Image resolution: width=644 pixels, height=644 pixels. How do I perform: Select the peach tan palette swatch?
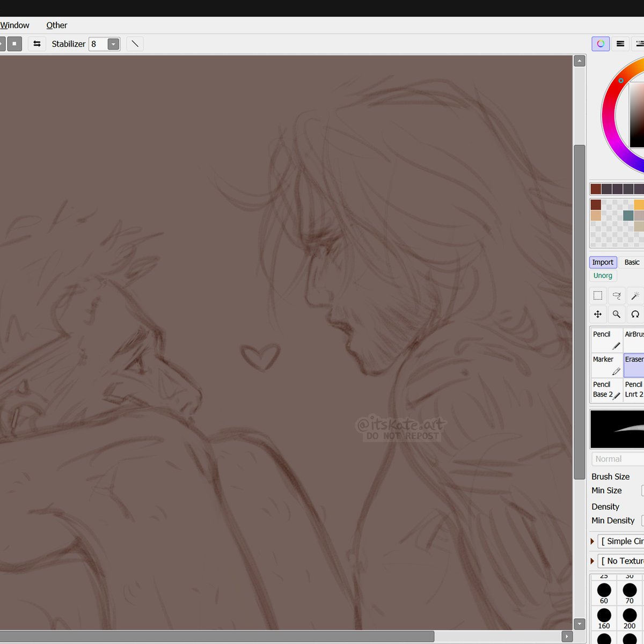click(x=596, y=215)
